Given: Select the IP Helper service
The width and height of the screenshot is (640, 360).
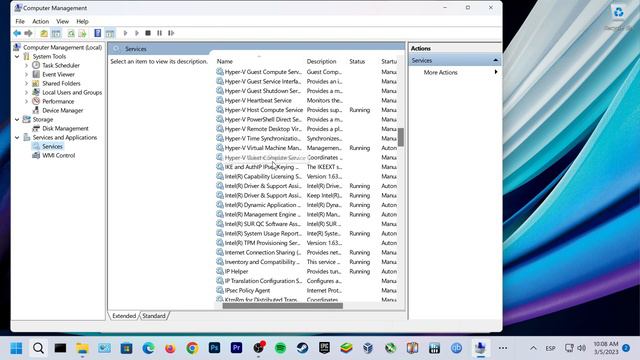Looking at the screenshot, I should point(306,271).
